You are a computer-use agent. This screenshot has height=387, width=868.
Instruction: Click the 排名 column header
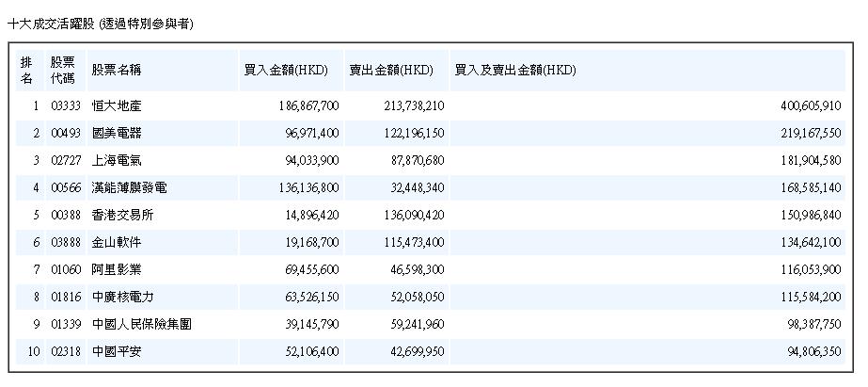(x=26, y=70)
